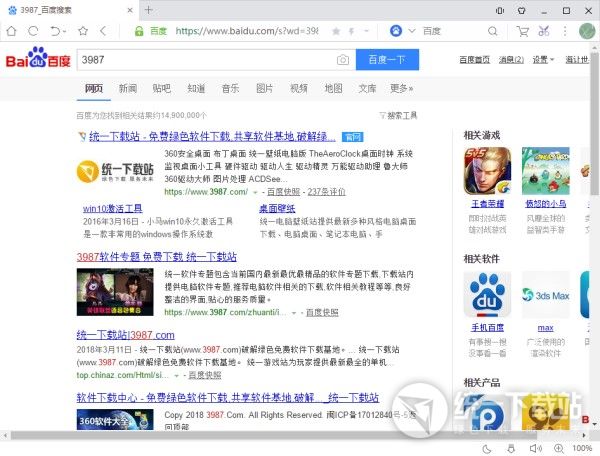
Task: Open a new tab with the plus icon
Action: tap(148, 10)
